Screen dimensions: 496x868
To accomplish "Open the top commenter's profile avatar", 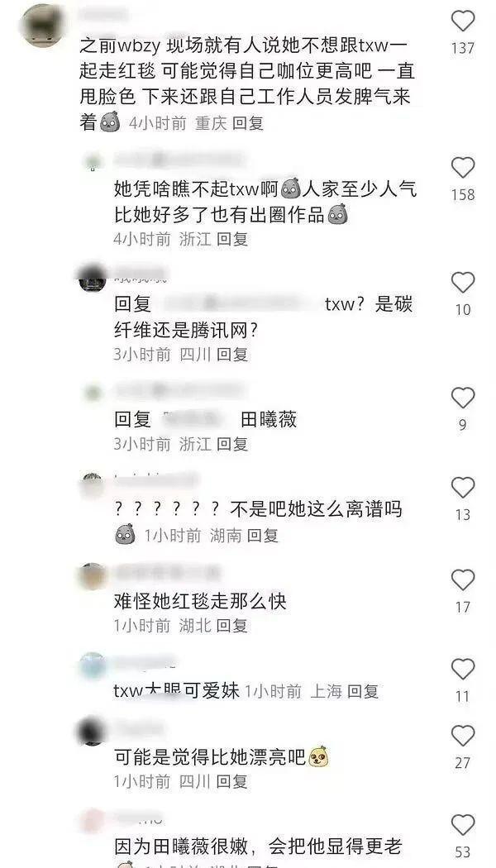I will pos(43,26).
